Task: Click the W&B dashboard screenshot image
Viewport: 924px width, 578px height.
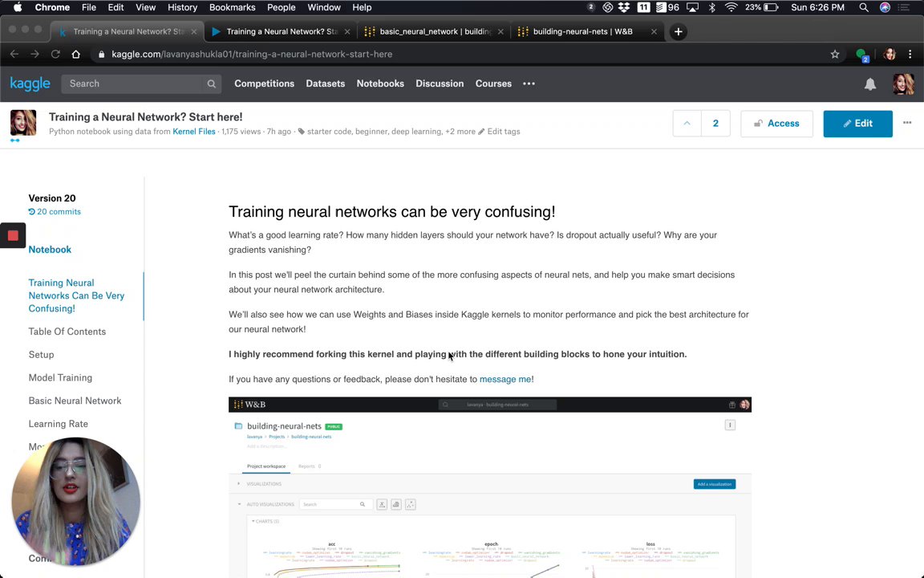Action: click(490, 487)
